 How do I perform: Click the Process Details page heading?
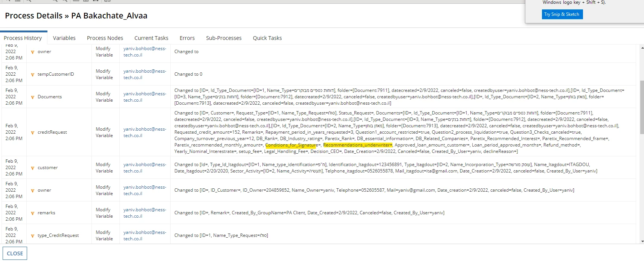76,16
